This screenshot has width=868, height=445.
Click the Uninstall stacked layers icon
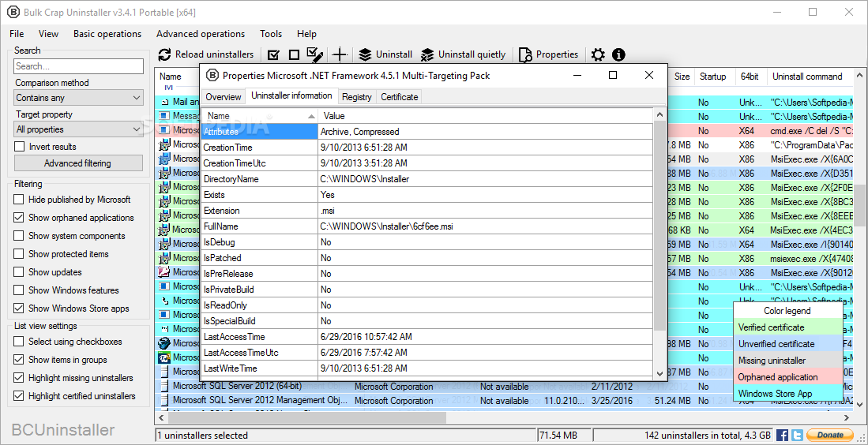click(x=365, y=54)
